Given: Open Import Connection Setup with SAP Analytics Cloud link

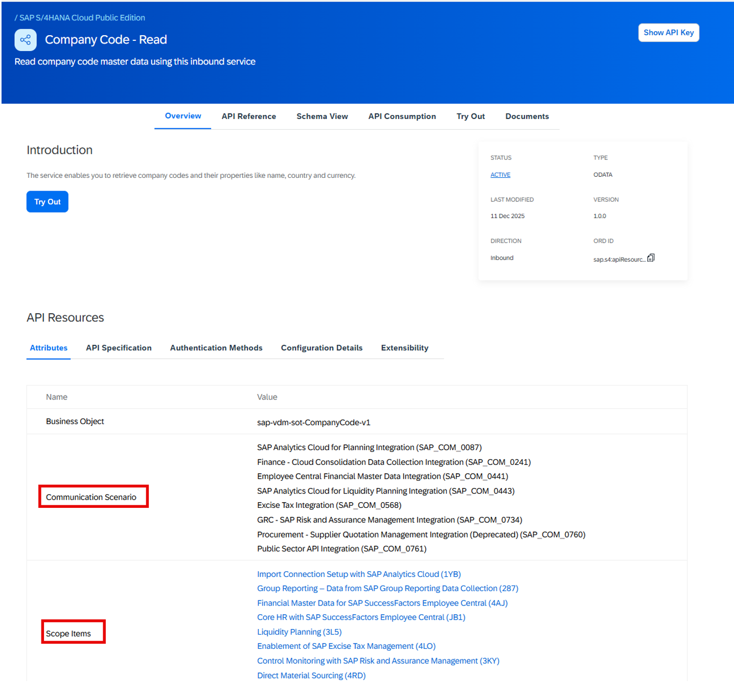Looking at the screenshot, I should pyautogui.click(x=359, y=574).
